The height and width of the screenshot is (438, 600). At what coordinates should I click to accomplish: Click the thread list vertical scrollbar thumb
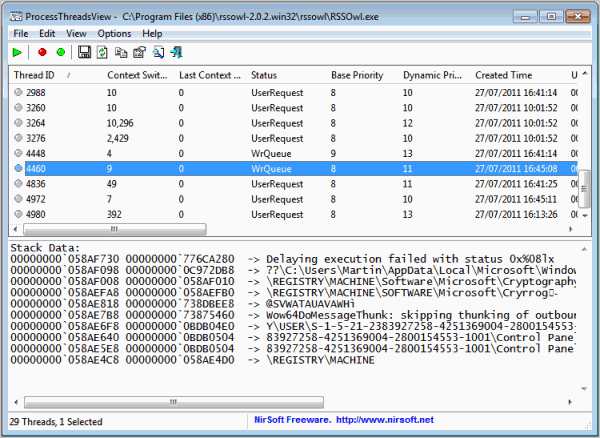tap(584, 189)
